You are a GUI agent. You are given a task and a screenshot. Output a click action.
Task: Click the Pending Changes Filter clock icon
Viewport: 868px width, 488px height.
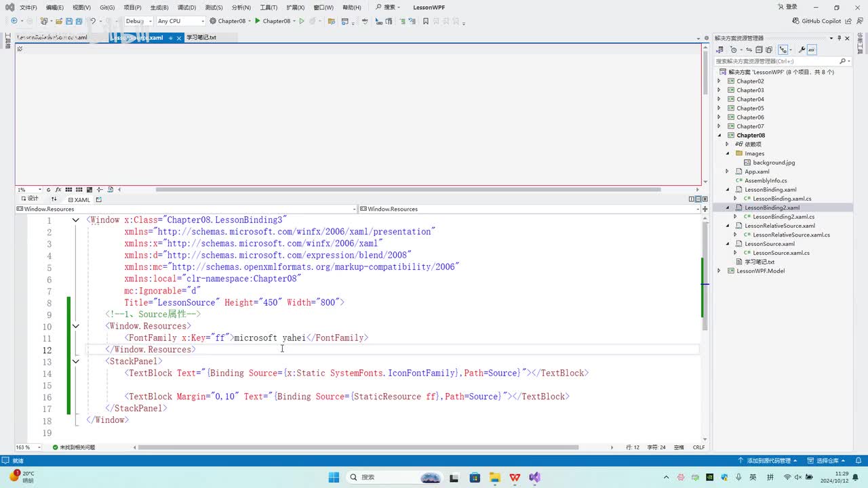pos(734,49)
